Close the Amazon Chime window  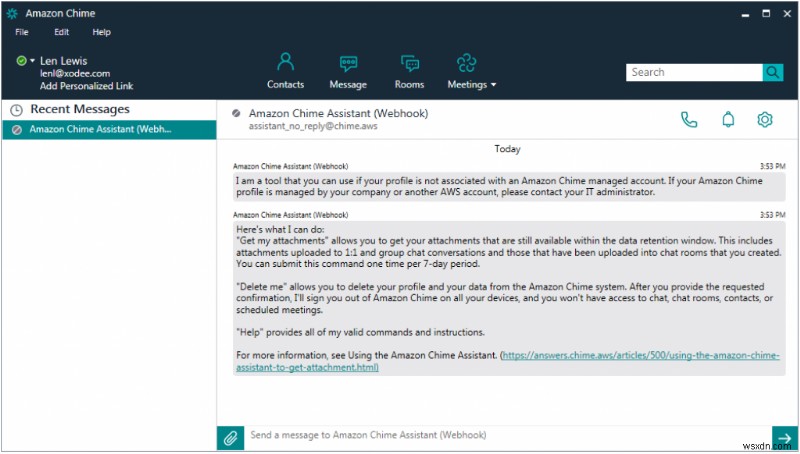[x=787, y=14]
